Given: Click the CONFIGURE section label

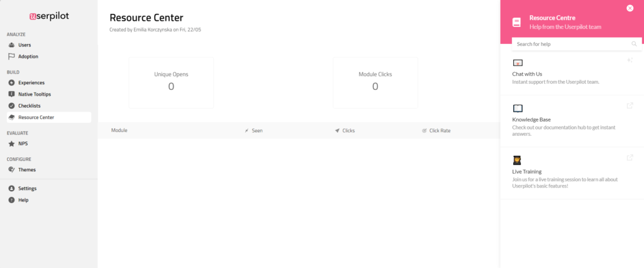Looking at the screenshot, I should [19, 159].
